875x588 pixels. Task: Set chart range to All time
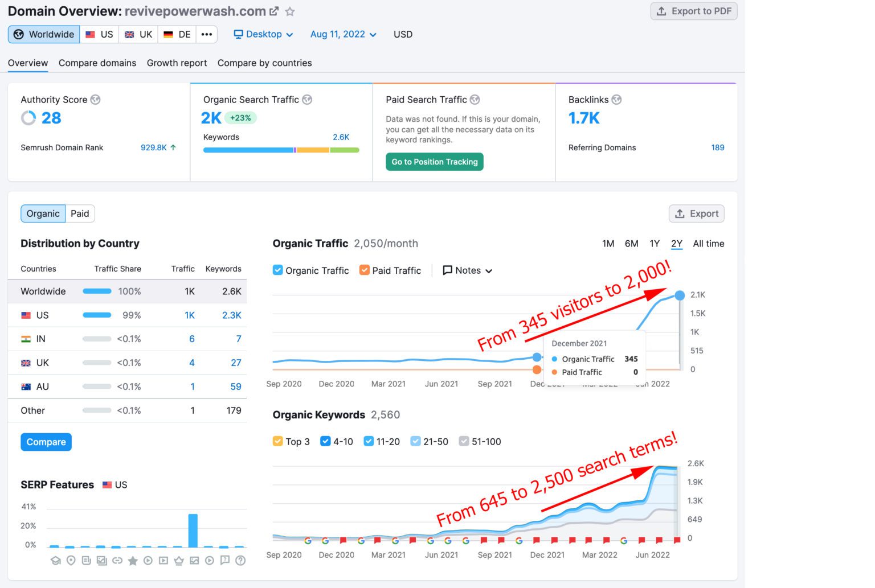[x=709, y=244]
